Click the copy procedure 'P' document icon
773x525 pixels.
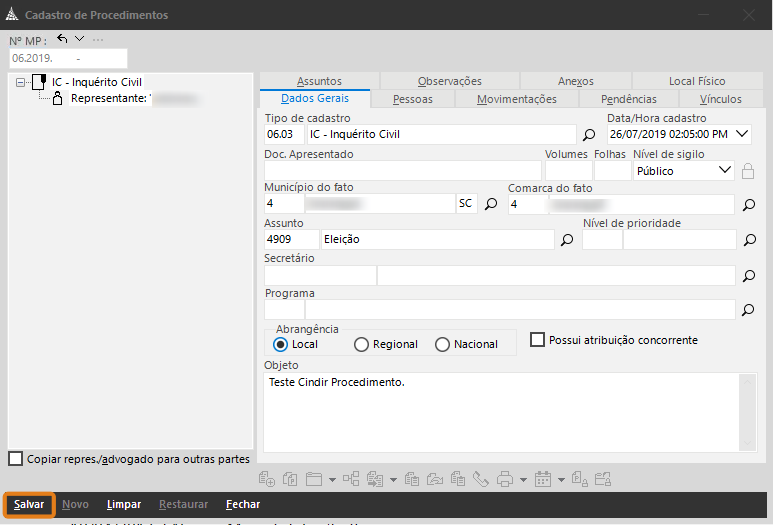(x=290, y=479)
